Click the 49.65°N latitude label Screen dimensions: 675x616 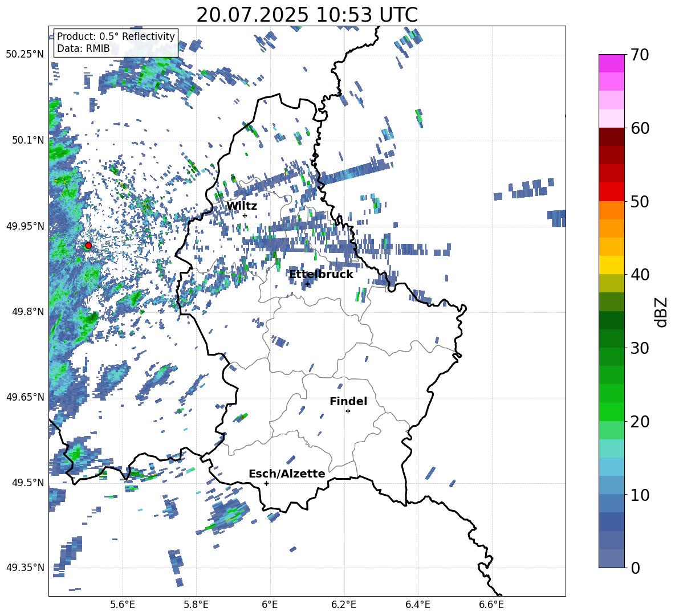[25, 397]
